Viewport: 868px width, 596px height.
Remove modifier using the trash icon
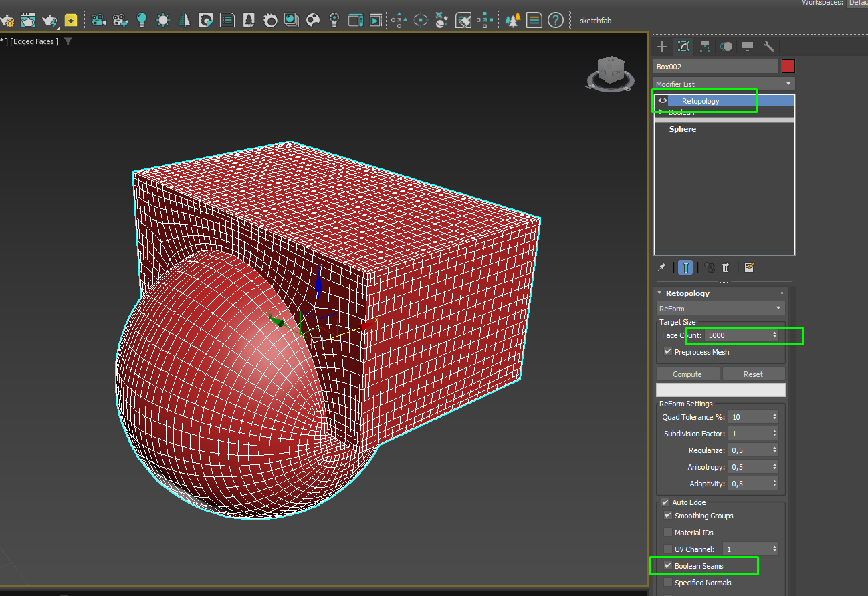pos(726,267)
